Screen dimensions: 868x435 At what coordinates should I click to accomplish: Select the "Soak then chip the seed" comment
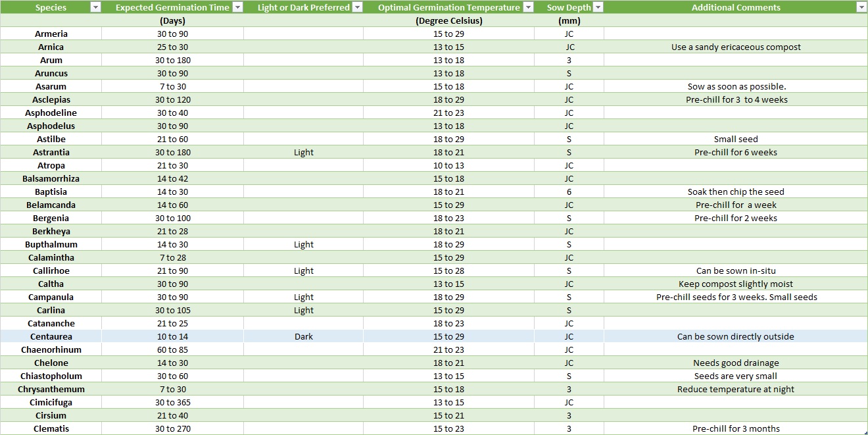click(x=736, y=192)
